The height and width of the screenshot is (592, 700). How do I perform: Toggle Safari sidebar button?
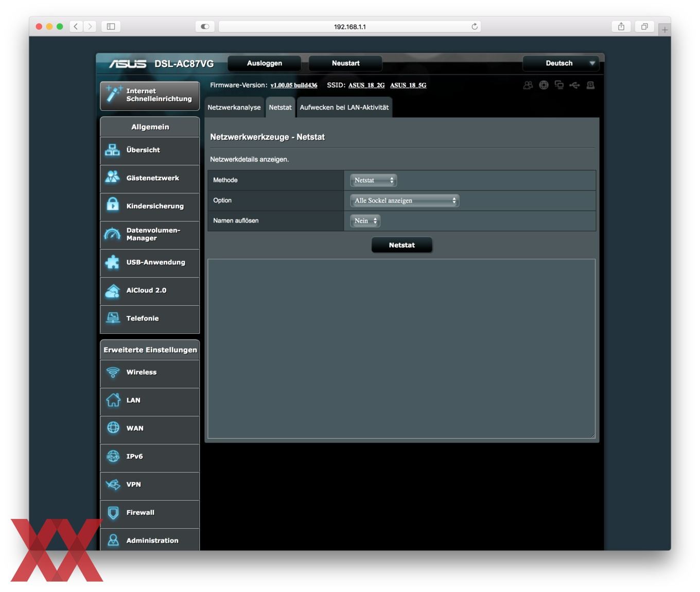pos(111,26)
